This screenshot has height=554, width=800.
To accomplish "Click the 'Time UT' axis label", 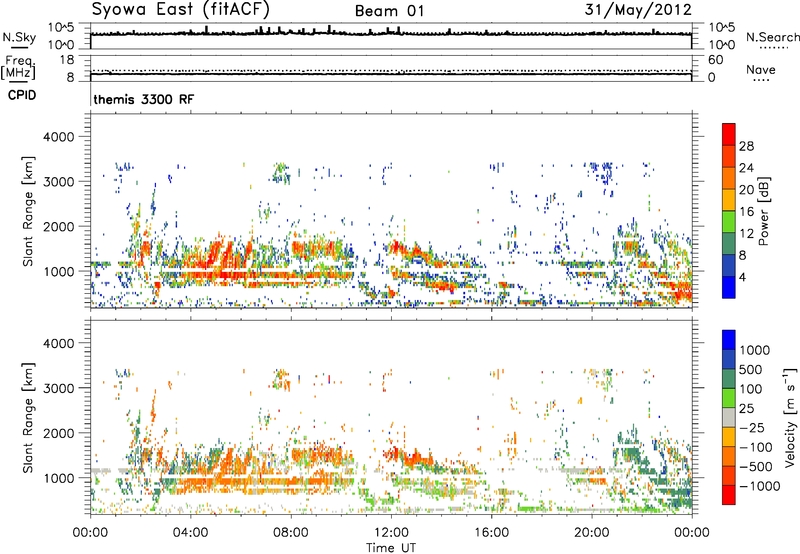I will pyautogui.click(x=391, y=548).
